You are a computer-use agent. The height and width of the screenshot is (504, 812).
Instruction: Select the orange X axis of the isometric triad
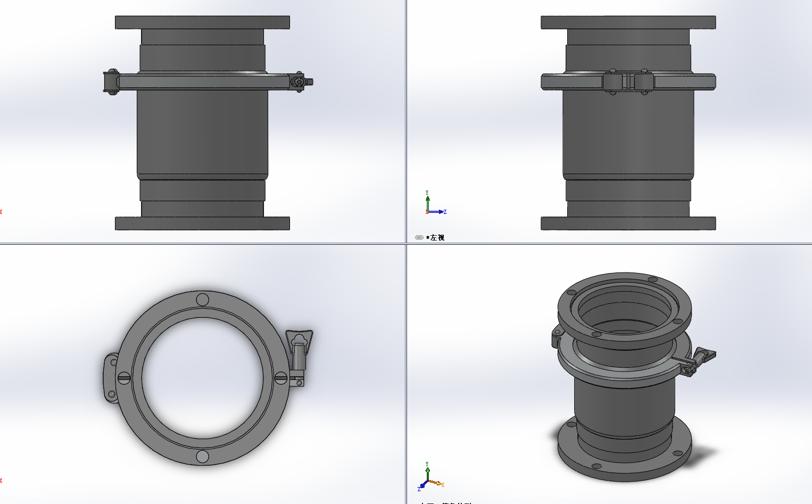(x=436, y=483)
